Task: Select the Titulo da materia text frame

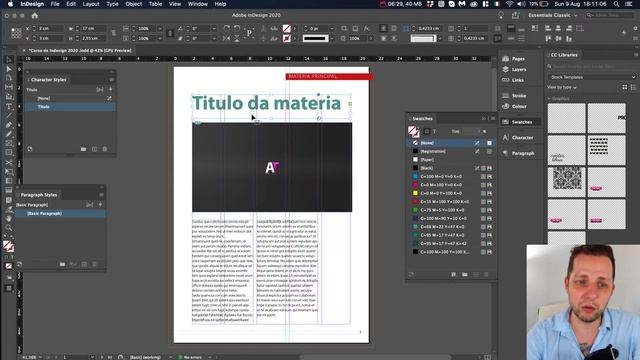Action: pyautogui.click(x=271, y=107)
